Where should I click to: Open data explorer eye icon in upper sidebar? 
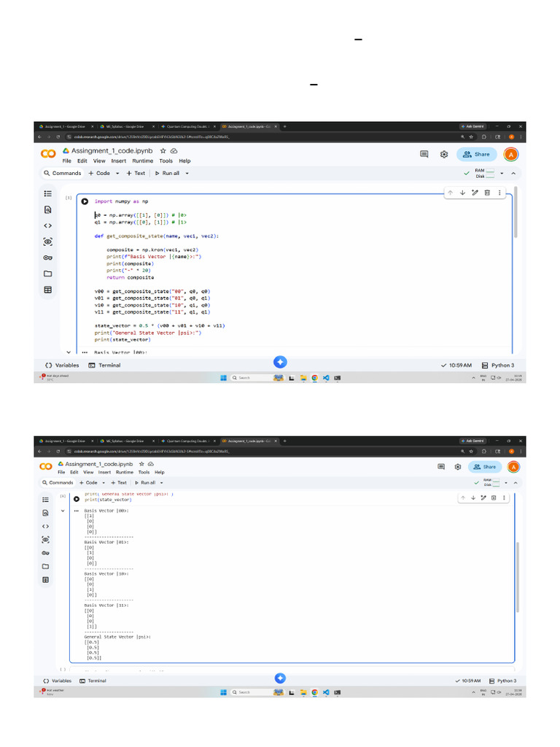point(47,241)
